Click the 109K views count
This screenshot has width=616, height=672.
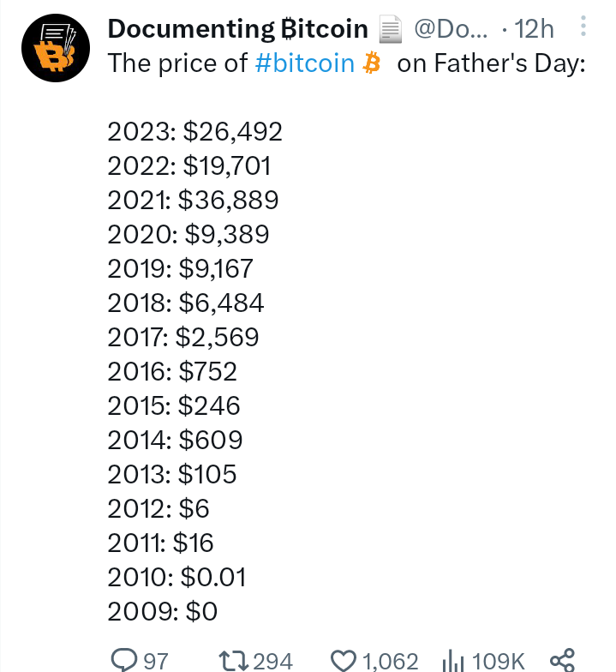498,661
